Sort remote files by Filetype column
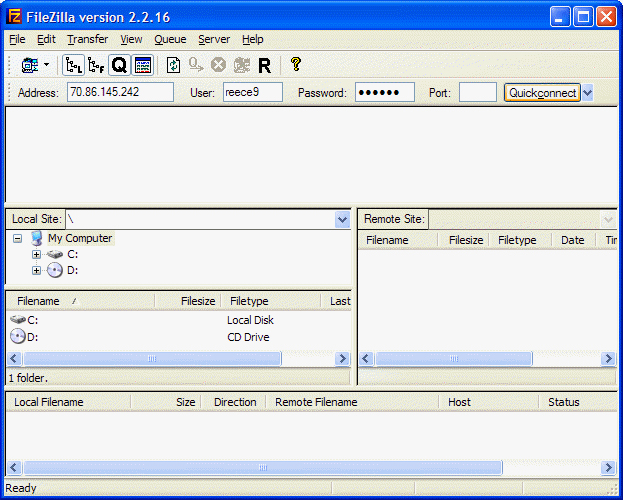Viewport: 623px width, 500px height. coord(520,240)
